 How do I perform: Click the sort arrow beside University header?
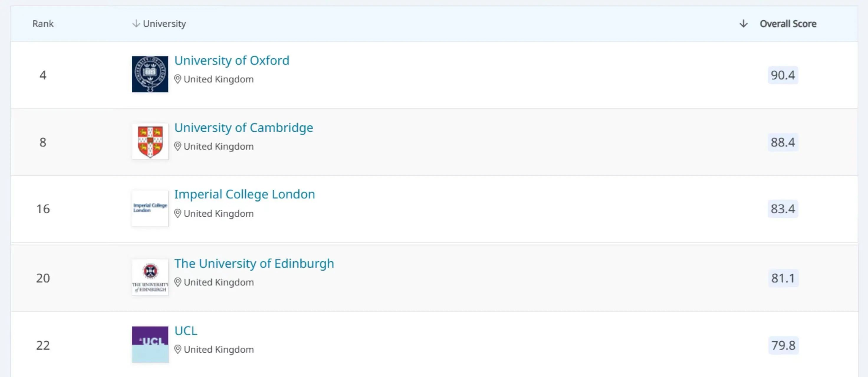[136, 24]
